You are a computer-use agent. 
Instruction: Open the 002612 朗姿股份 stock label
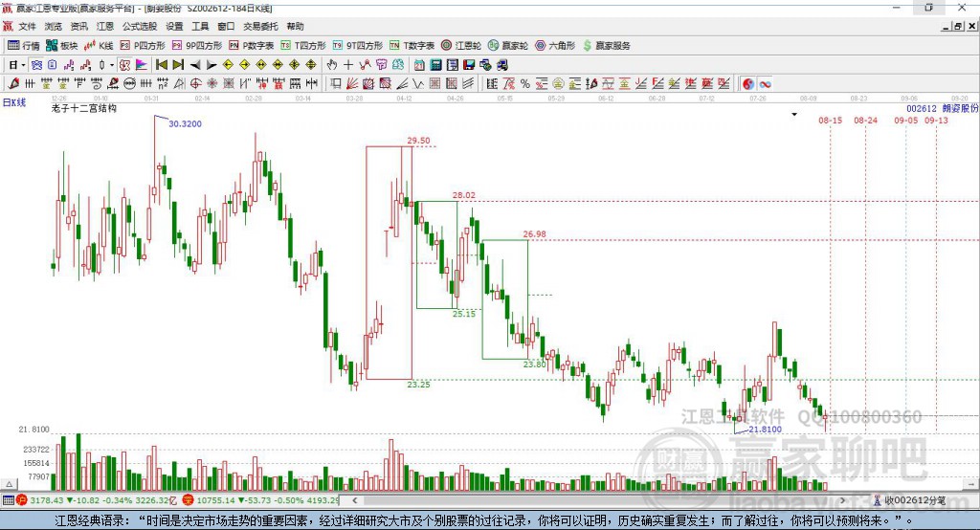coord(943,108)
